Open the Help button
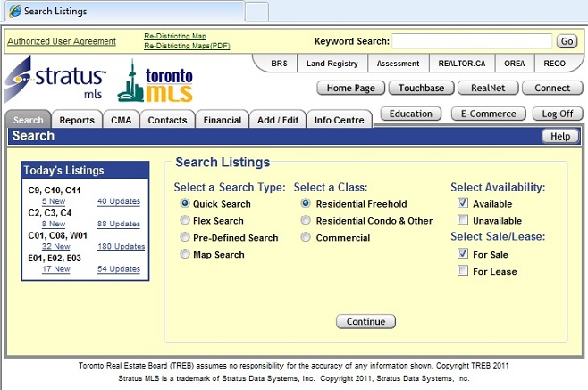The height and width of the screenshot is (390, 588). coord(559,136)
